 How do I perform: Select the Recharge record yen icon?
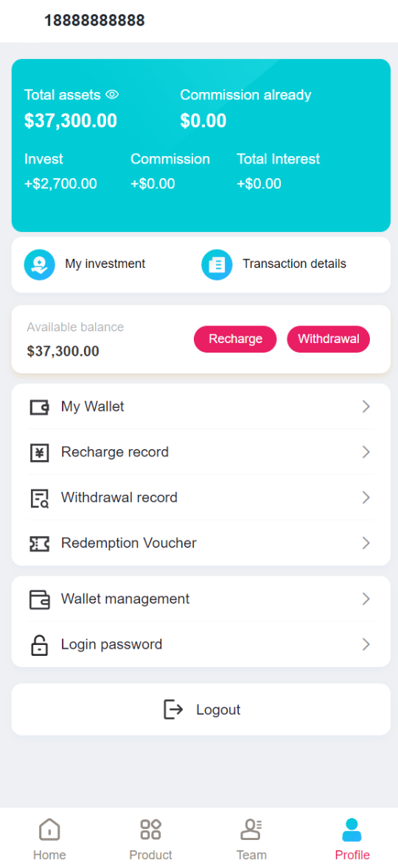(x=39, y=453)
